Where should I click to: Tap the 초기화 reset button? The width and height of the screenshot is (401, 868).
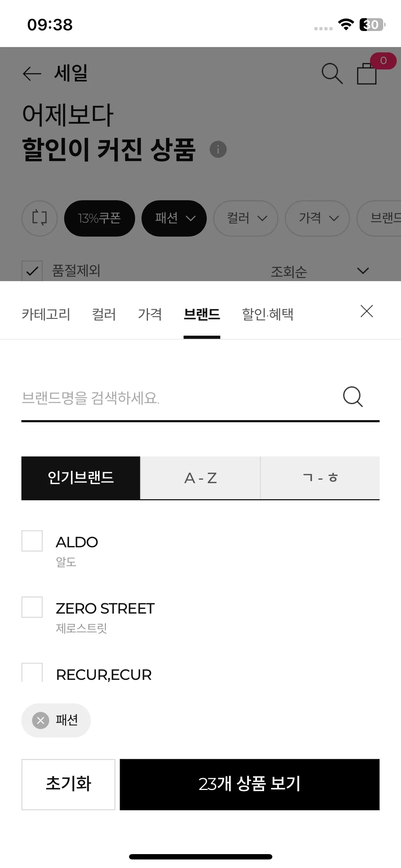point(68,784)
